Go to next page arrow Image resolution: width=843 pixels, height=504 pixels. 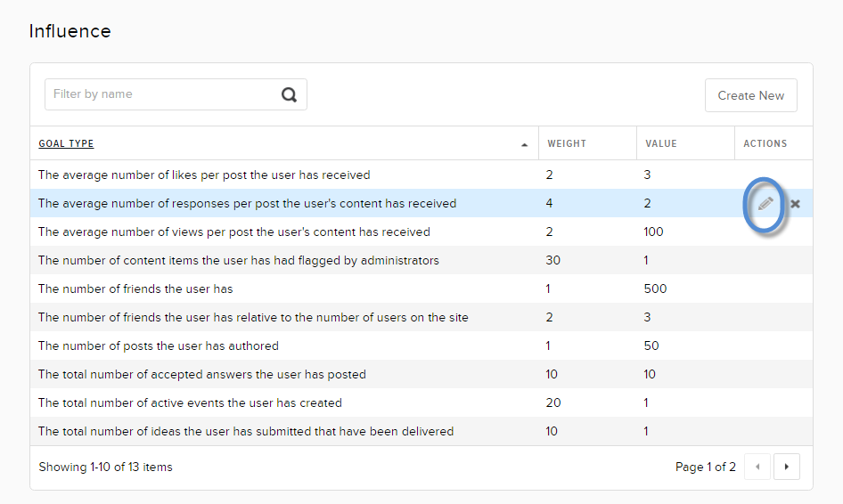click(786, 467)
